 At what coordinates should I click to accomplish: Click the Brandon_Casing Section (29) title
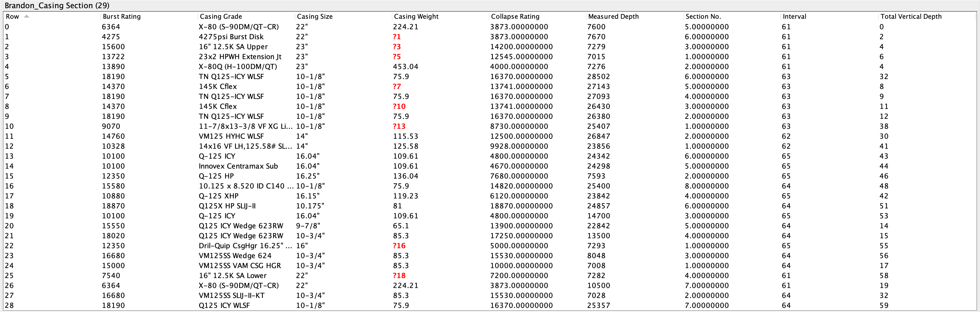pyautogui.click(x=57, y=5)
